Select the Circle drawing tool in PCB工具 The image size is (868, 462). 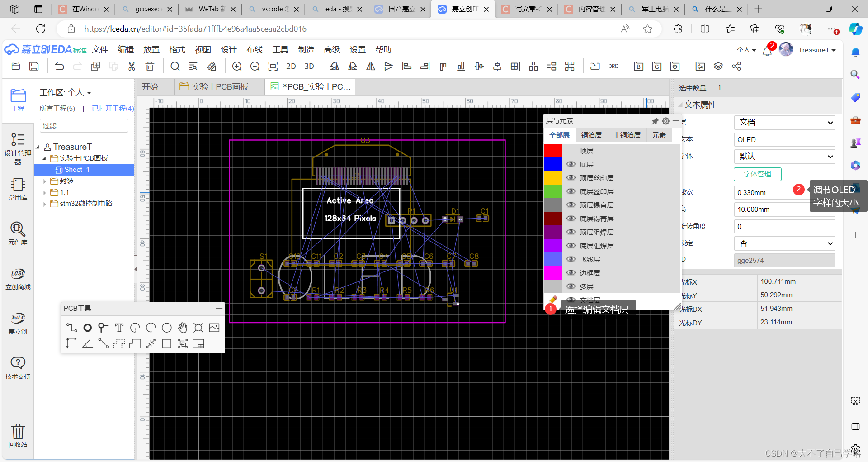click(x=166, y=328)
